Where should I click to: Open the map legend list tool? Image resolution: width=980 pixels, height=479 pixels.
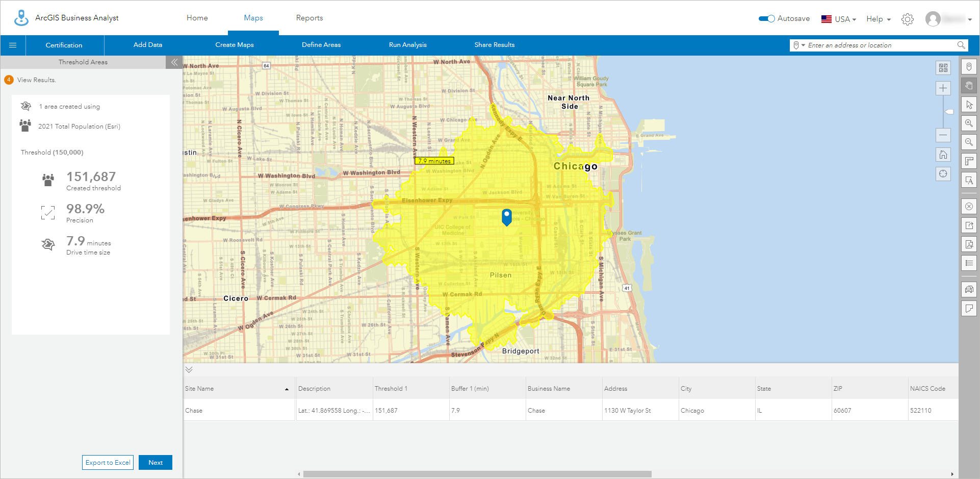[969, 263]
